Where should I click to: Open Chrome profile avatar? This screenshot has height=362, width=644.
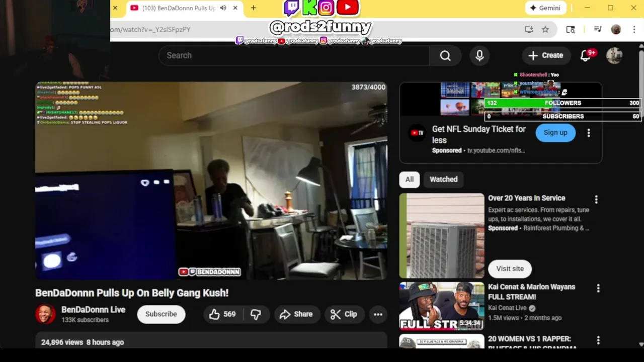pos(616,29)
